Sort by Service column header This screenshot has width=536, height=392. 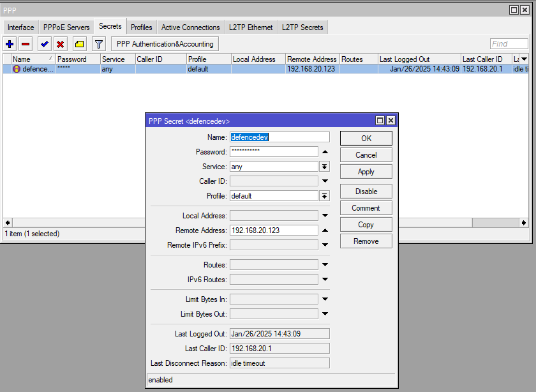pos(118,59)
